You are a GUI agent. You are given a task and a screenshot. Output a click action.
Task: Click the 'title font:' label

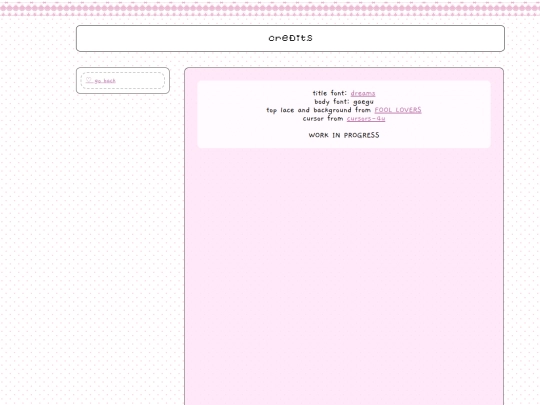click(x=330, y=93)
